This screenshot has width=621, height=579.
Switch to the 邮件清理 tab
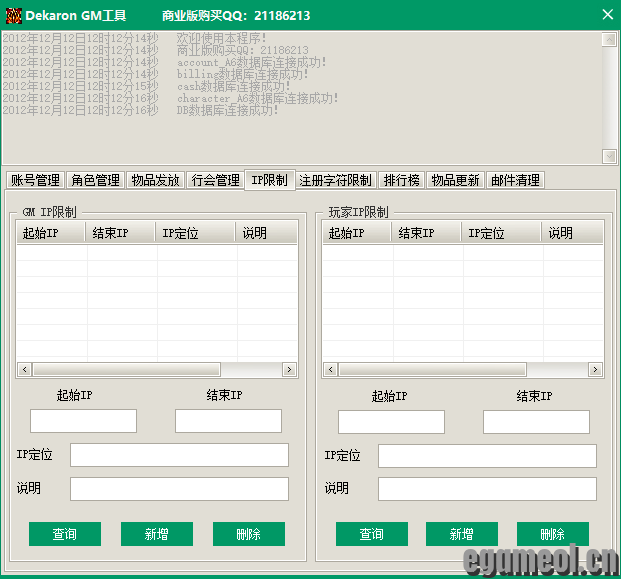[515, 180]
